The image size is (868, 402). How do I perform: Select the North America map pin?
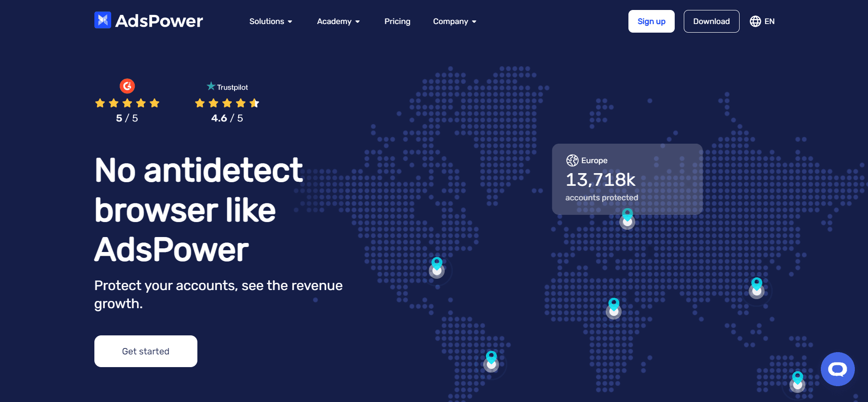(437, 268)
